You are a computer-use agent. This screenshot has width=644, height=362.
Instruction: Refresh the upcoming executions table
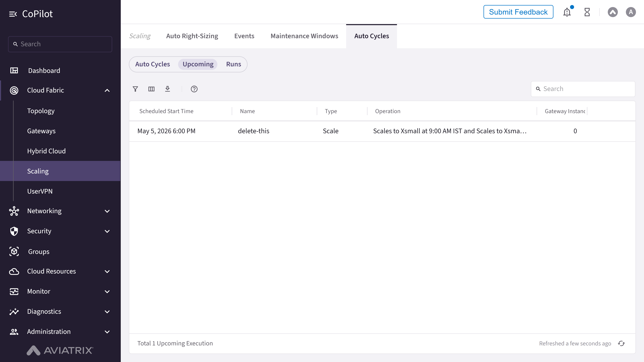tap(621, 344)
